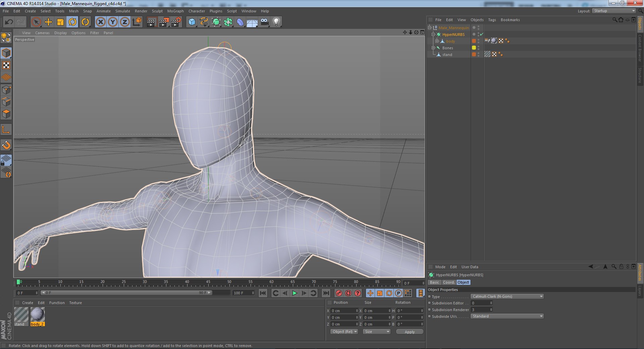This screenshot has width=644, height=349.
Task: Open the deformer objects icon
Action: pos(240,22)
